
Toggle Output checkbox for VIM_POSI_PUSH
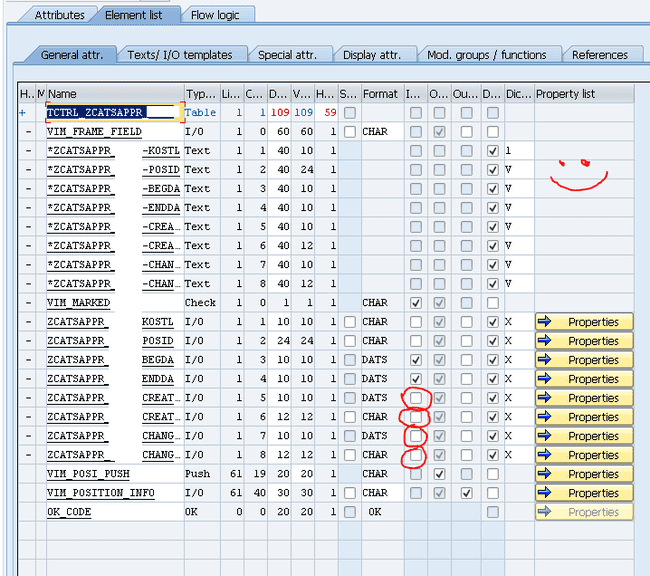pos(439,474)
